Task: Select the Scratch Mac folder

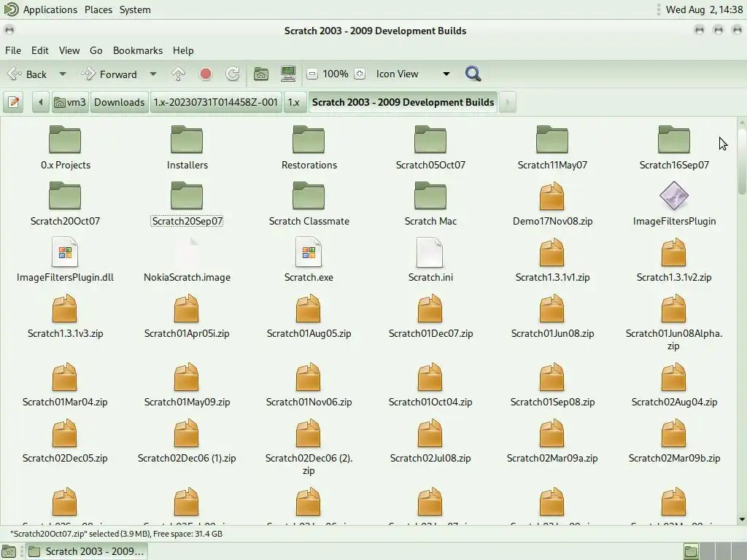Action: [430, 204]
